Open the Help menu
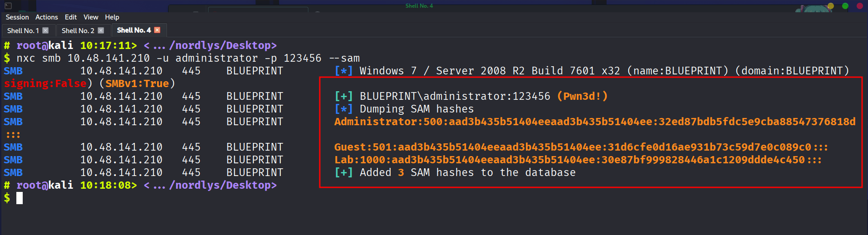The width and height of the screenshot is (868, 235). point(112,17)
